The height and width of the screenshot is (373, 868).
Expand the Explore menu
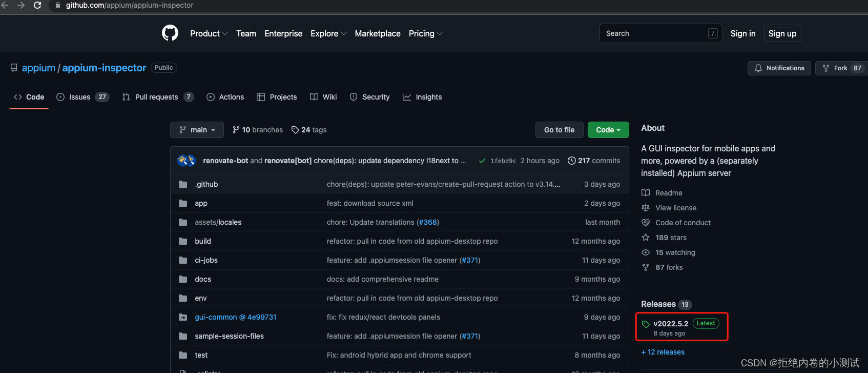(328, 33)
